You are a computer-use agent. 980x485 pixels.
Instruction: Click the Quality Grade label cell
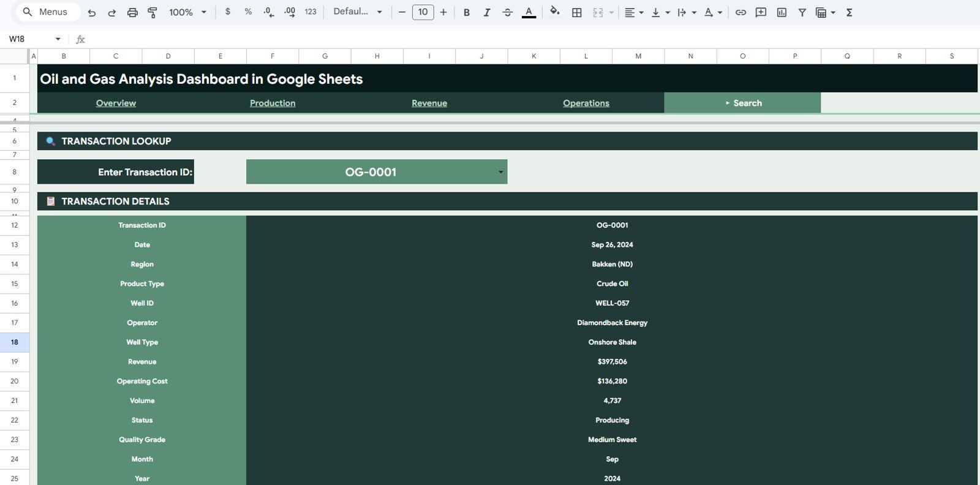click(x=142, y=440)
